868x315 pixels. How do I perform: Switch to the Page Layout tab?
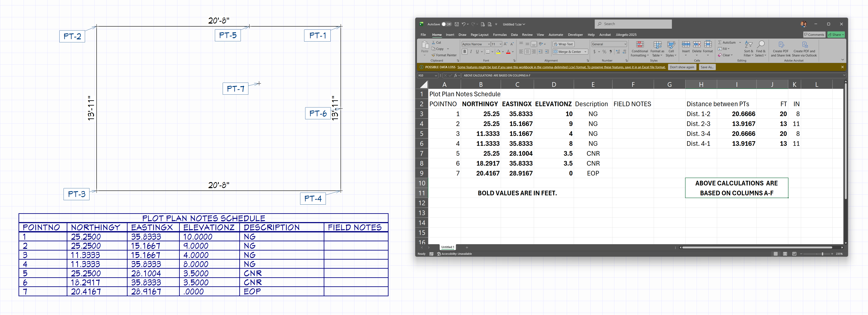(x=479, y=35)
